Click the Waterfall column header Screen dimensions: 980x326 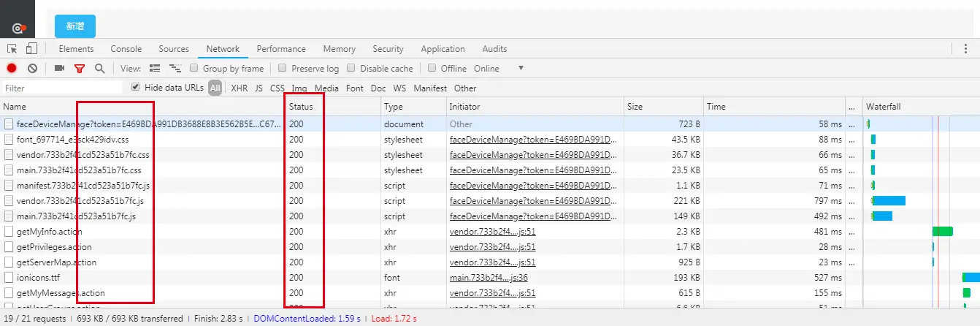921,107
